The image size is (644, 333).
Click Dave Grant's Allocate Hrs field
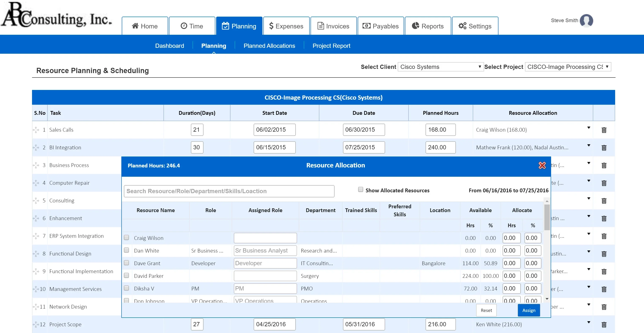click(x=511, y=263)
